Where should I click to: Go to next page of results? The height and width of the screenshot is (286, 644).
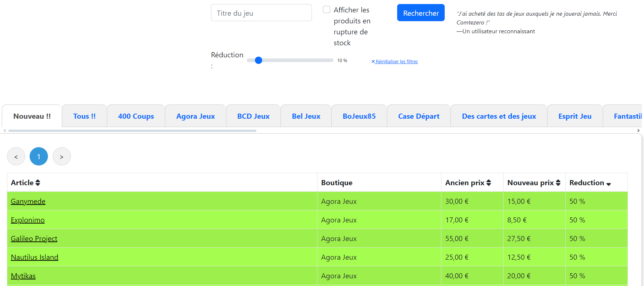click(61, 156)
